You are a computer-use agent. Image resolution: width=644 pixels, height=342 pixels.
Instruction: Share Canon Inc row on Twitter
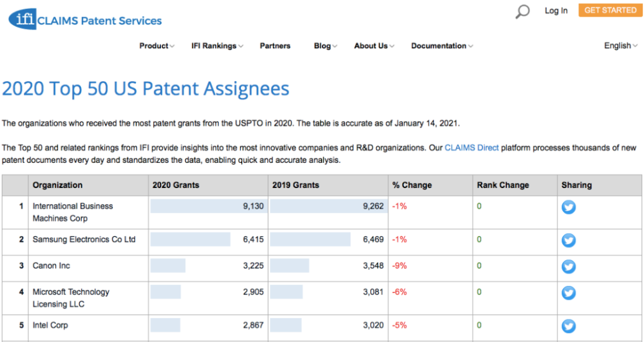(569, 267)
